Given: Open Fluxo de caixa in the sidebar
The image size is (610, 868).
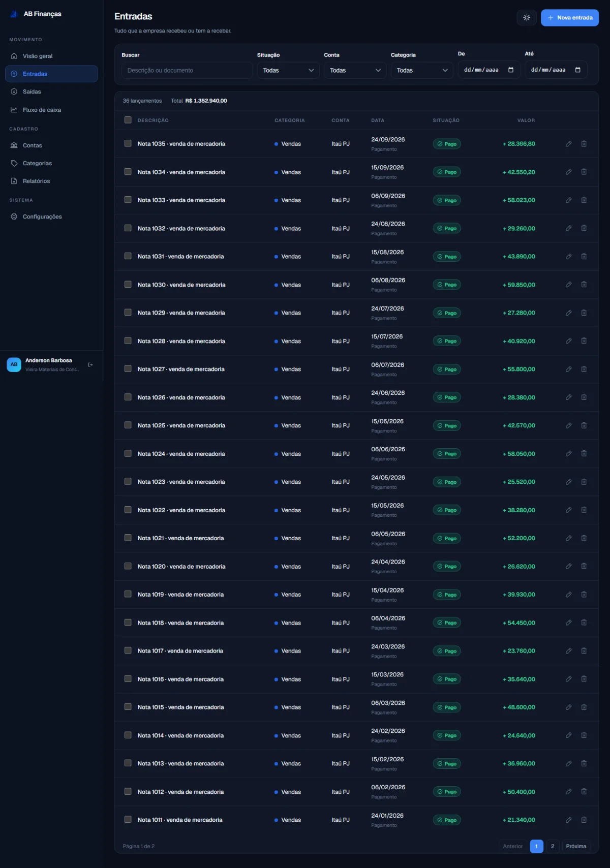Looking at the screenshot, I should click(x=51, y=110).
